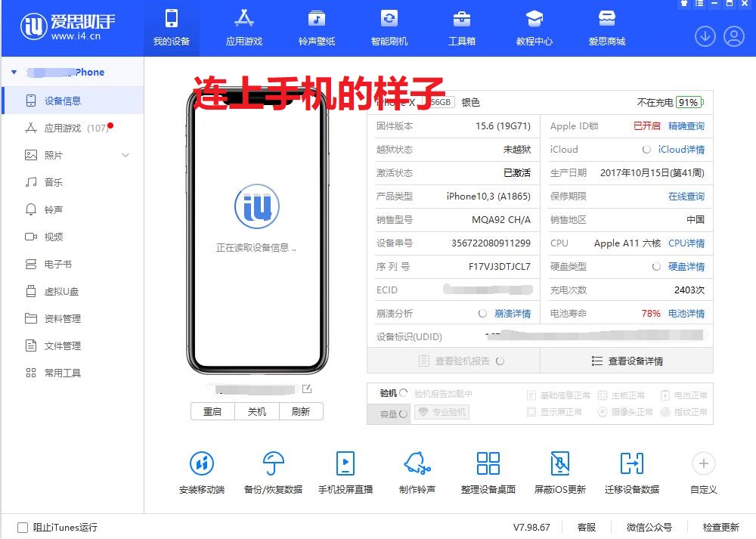The width and height of the screenshot is (756, 539).
Task: Open 微信公众号 link
Action: click(x=649, y=528)
